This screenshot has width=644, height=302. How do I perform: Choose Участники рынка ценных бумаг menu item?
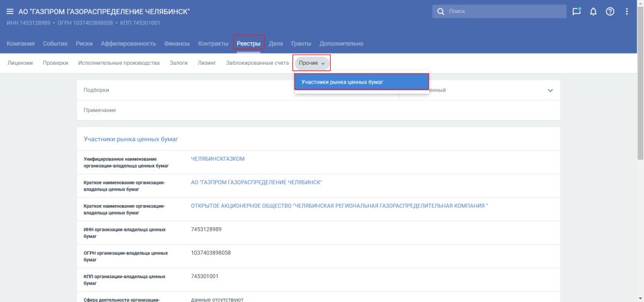[x=362, y=82]
